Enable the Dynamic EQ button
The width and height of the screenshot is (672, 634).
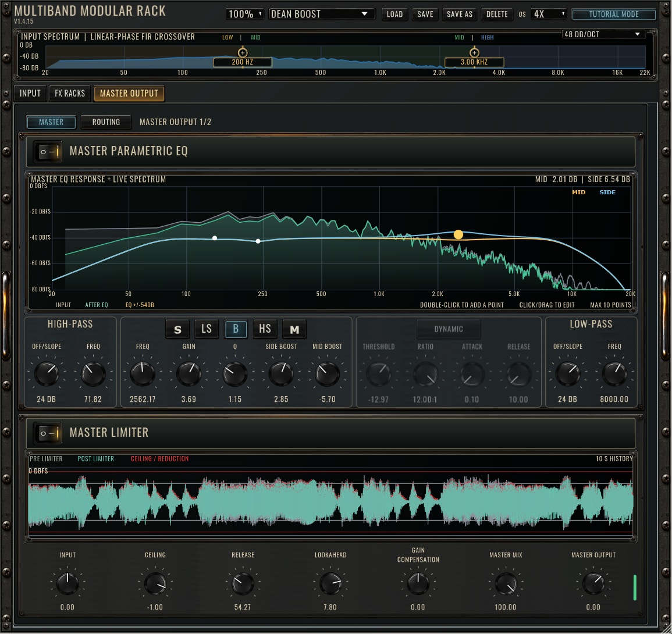click(x=449, y=329)
